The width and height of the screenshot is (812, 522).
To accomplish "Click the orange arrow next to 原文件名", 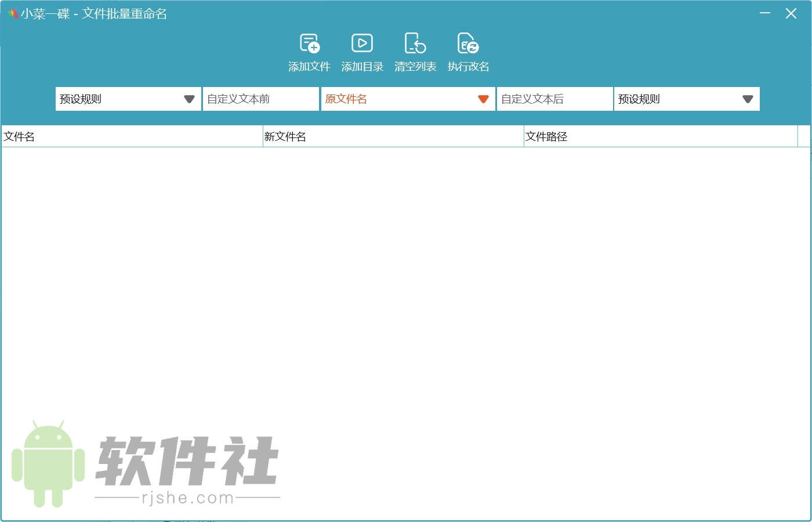I will pos(483,99).
